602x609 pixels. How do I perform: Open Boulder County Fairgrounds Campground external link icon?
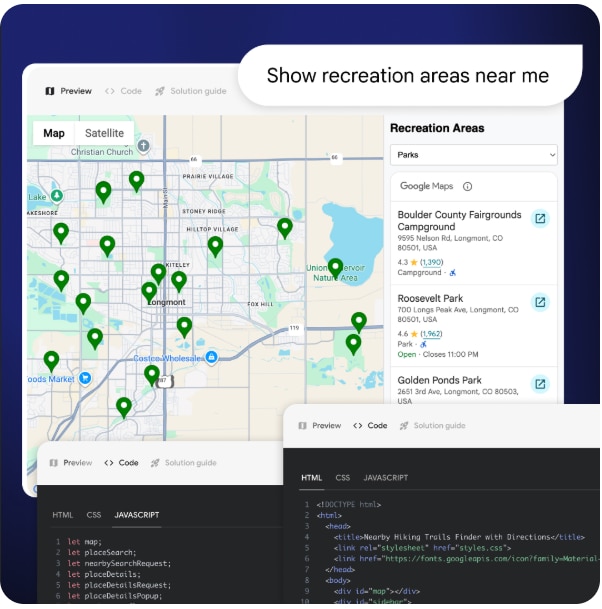[540, 219]
